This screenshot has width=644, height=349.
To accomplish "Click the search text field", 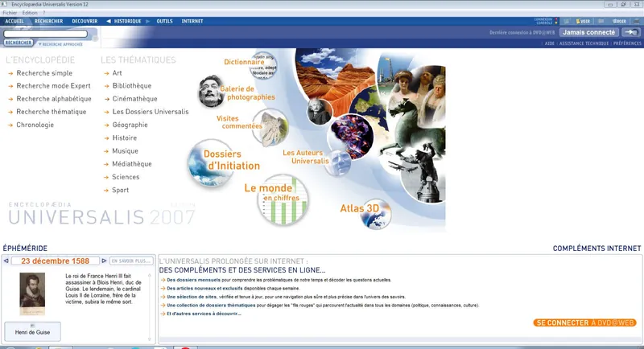I will 46,34.
